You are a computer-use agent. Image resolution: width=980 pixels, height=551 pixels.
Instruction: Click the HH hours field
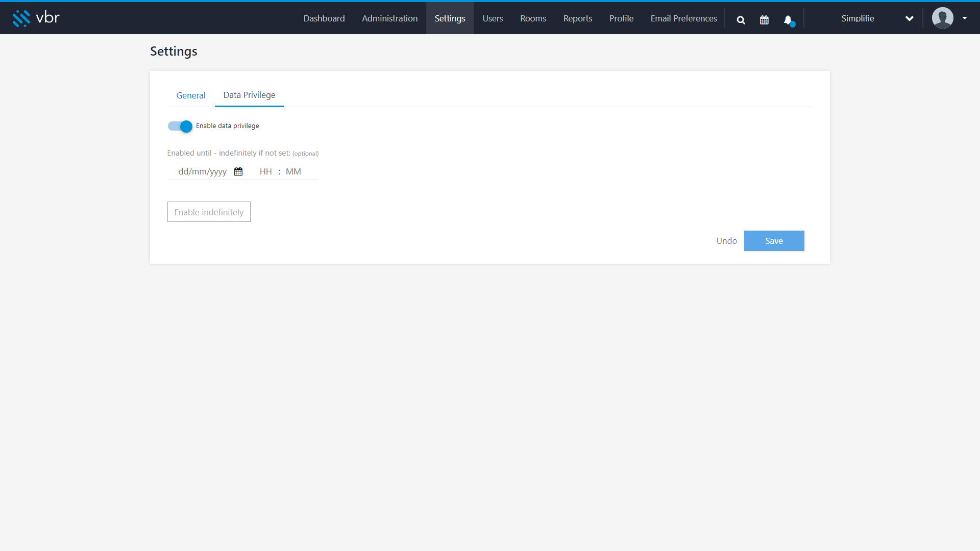265,171
